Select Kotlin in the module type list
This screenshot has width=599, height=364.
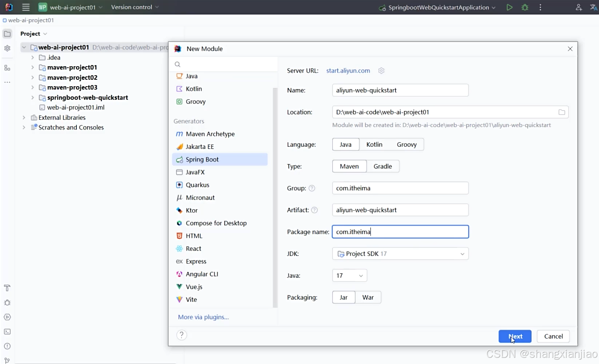[x=220, y=89]
